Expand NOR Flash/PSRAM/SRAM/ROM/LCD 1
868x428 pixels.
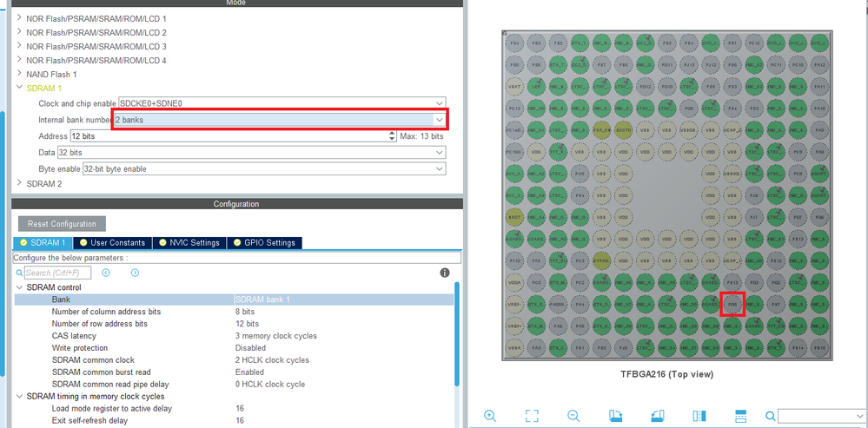click(x=20, y=18)
